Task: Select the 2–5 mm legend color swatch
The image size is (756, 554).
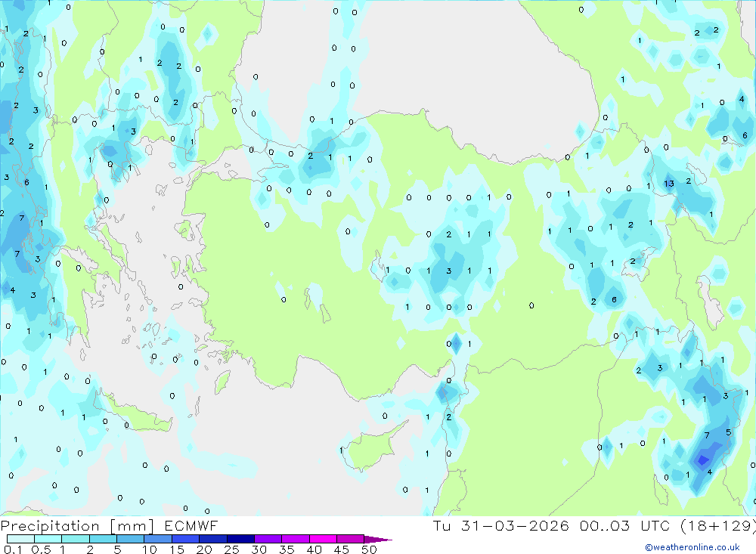Action: 103,539
